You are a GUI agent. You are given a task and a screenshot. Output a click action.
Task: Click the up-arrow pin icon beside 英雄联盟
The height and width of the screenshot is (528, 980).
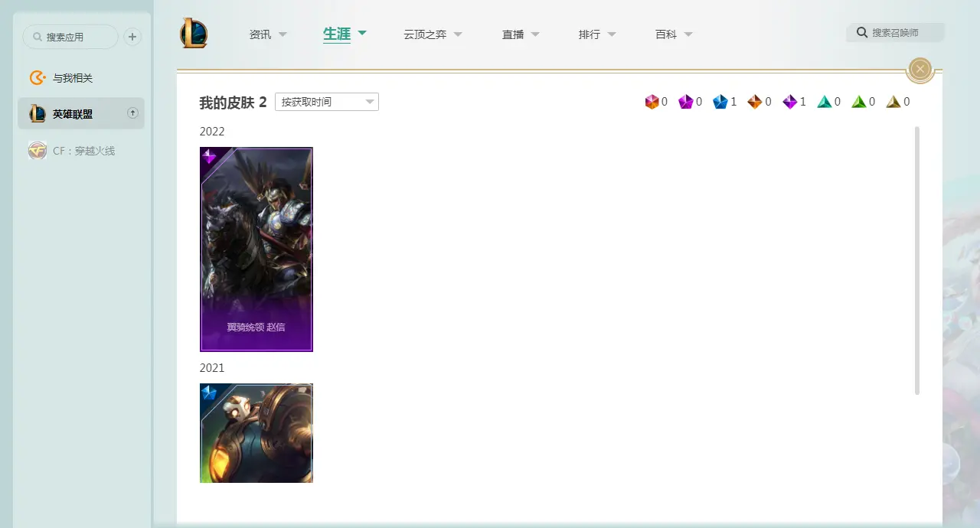click(x=132, y=113)
